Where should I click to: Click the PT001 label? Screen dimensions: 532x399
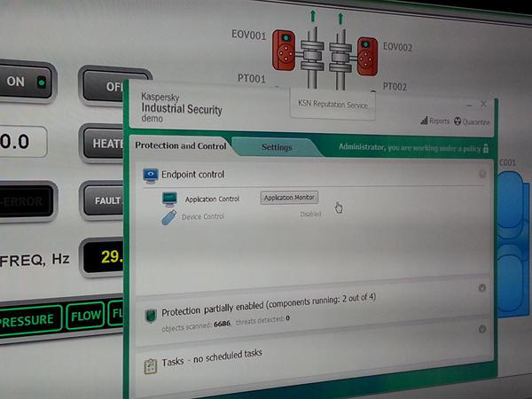pyautogui.click(x=252, y=78)
